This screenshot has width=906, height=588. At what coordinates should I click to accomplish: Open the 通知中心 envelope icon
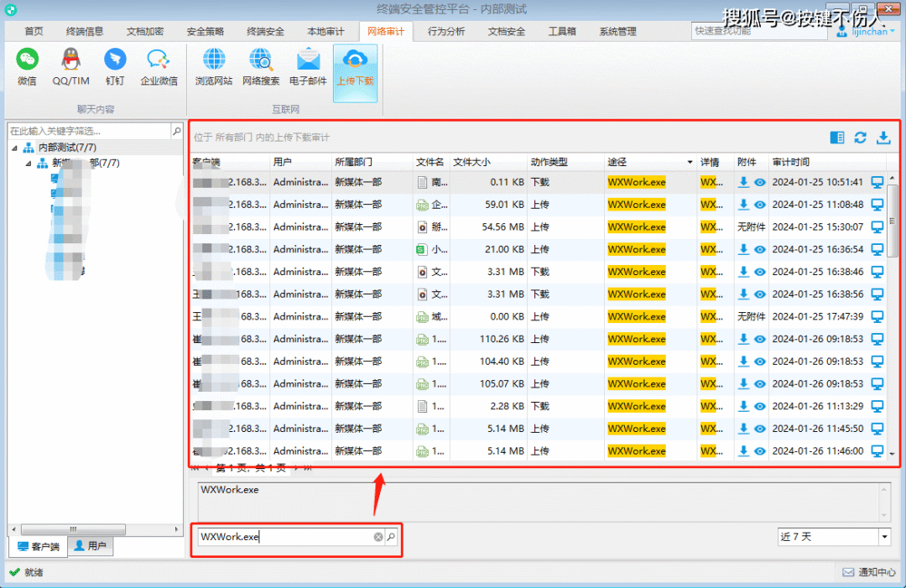coord(847,572)
